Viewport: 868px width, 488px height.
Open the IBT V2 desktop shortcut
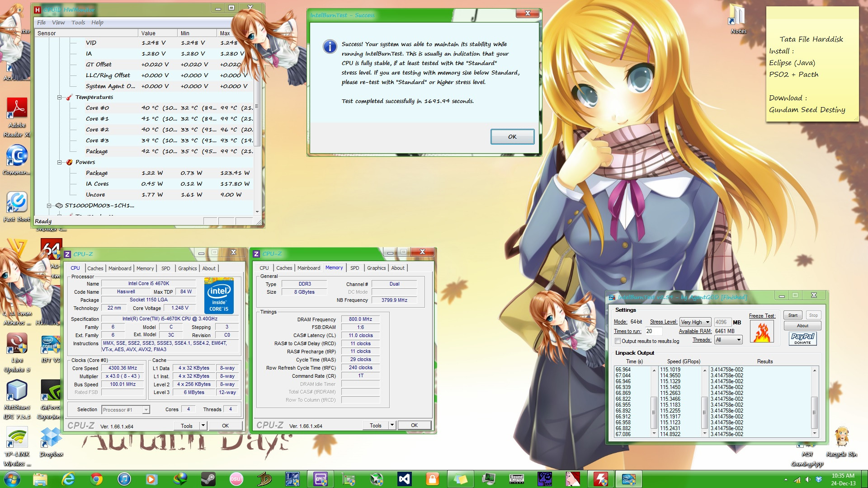pos(50,349)
